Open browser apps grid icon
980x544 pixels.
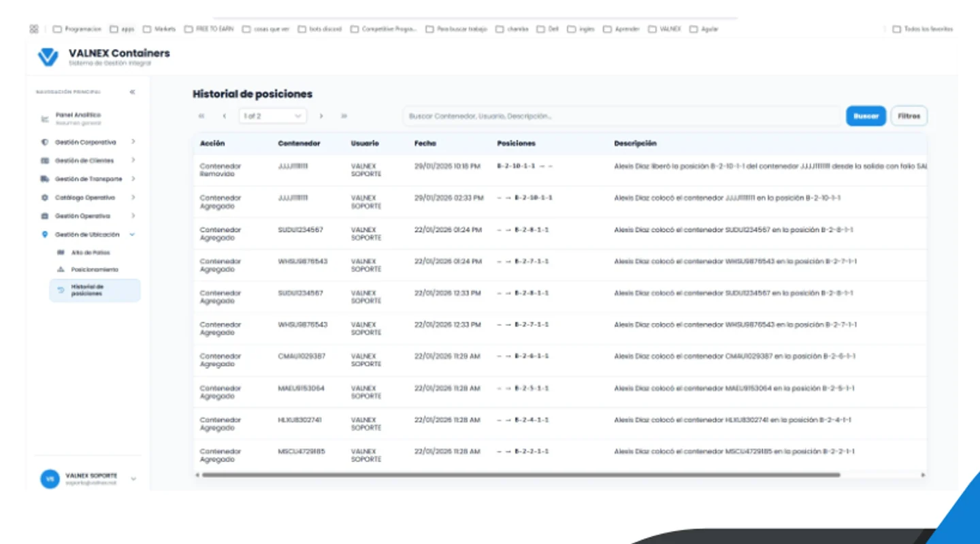click(34, 29)
